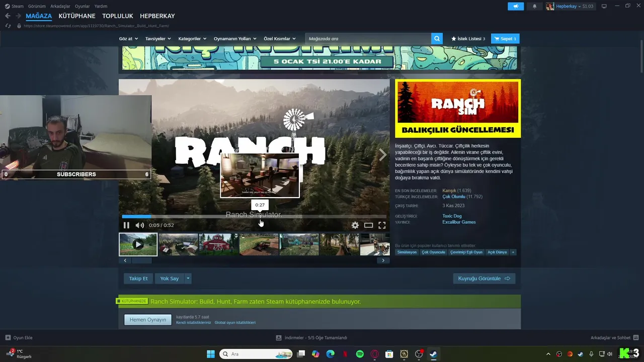Image resolution: width=644 pixels, height=362 pixels.
Task: Click Oyun Ekle at bottom left
Action: coord(19,338)
